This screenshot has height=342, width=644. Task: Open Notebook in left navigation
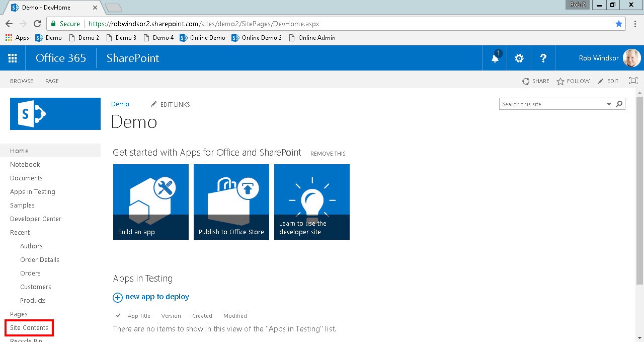point(25,164)
